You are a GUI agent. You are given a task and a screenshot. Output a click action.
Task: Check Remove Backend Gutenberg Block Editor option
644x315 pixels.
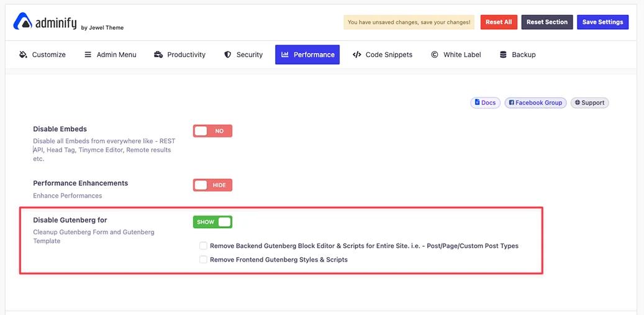pos(203,246)
